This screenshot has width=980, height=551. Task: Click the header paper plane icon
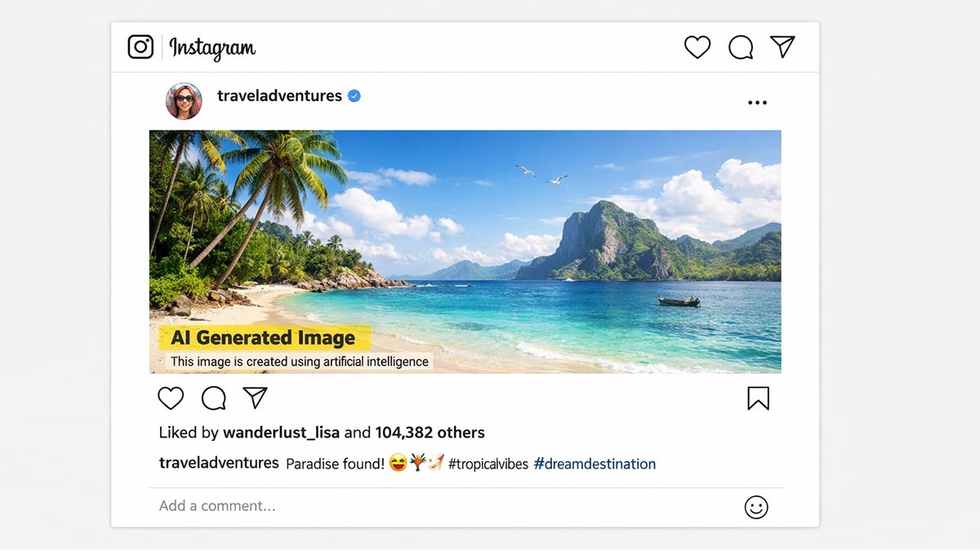point(782,47)
